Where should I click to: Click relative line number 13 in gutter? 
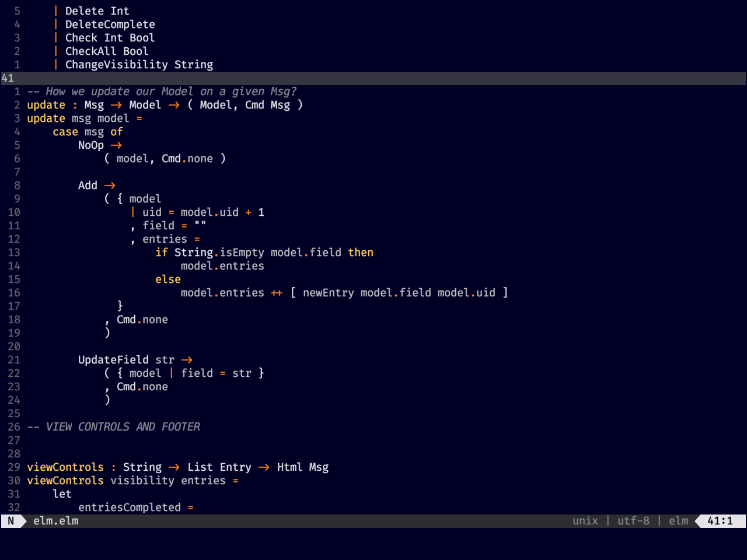[14, 253]
